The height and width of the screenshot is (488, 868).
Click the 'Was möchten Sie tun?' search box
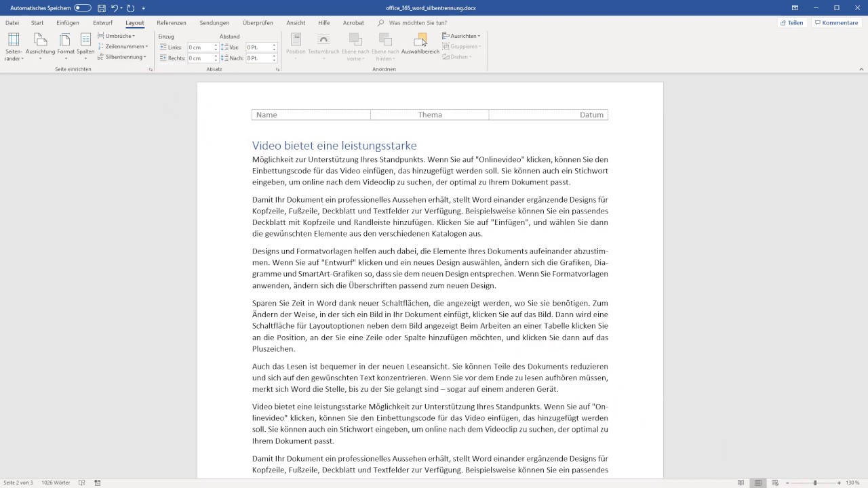[418, 23]
